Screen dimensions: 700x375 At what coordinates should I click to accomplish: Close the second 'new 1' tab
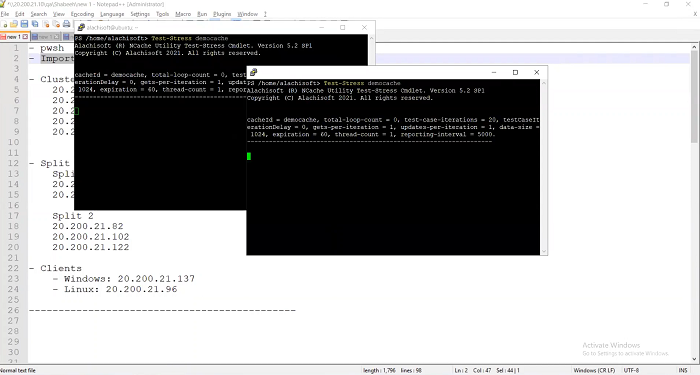[57, 37]
